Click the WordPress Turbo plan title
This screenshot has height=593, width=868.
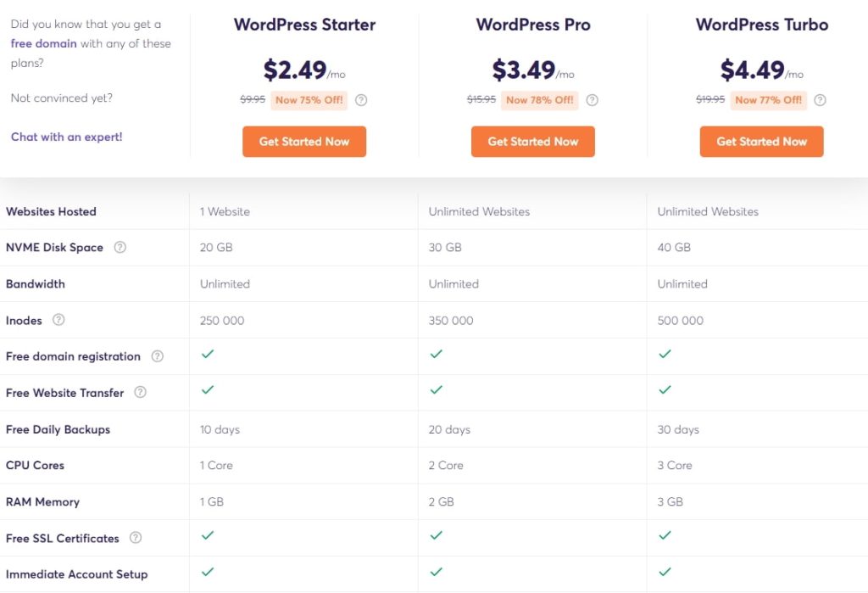point(762,25)
